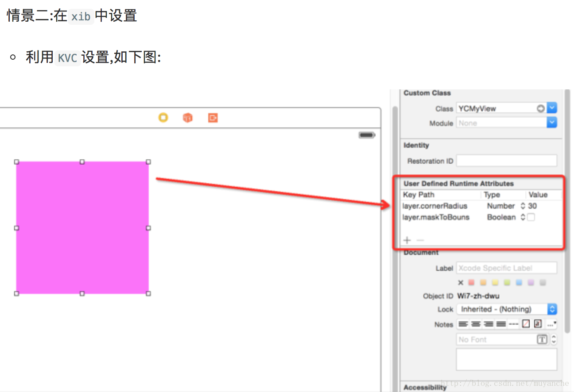Open the font picker T icon
The height and width of the screenshot is (392, 574).
[x=542, y=339]
